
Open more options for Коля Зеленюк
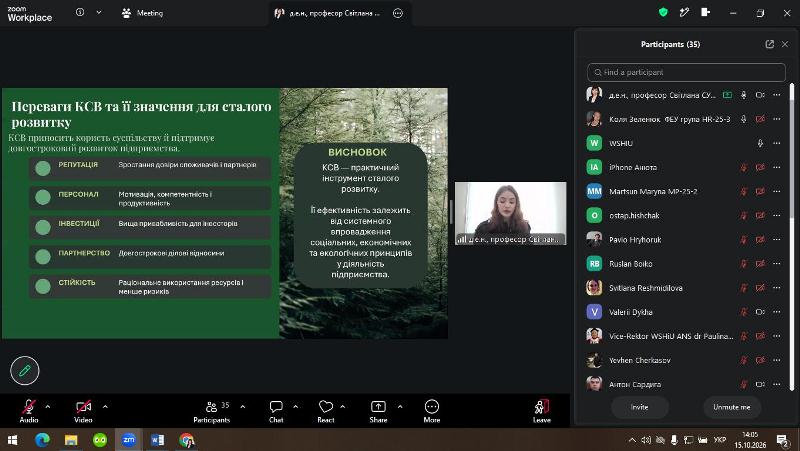pos(777,119)
